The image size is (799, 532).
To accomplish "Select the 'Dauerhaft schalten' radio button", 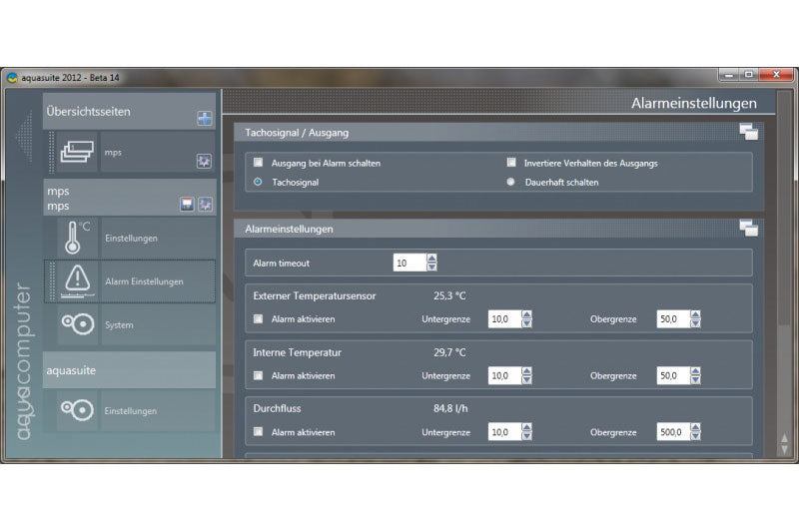I will [511, 182].
